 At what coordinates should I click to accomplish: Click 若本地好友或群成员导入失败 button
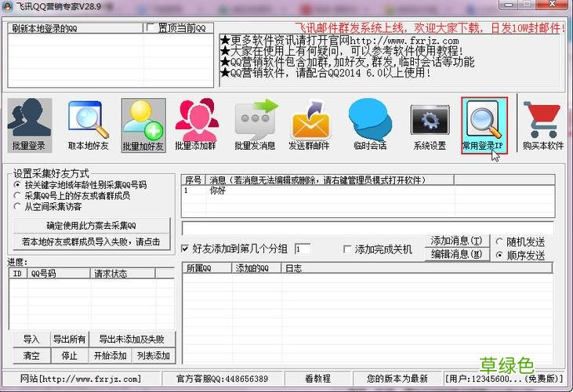(x=92, y=241)
